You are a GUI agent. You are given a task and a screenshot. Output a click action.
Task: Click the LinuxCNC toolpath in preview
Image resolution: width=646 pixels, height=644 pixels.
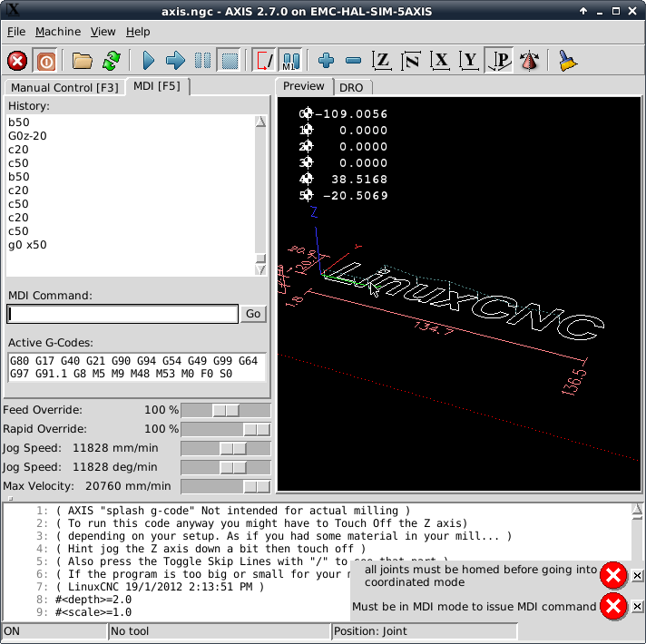point(462,303)
